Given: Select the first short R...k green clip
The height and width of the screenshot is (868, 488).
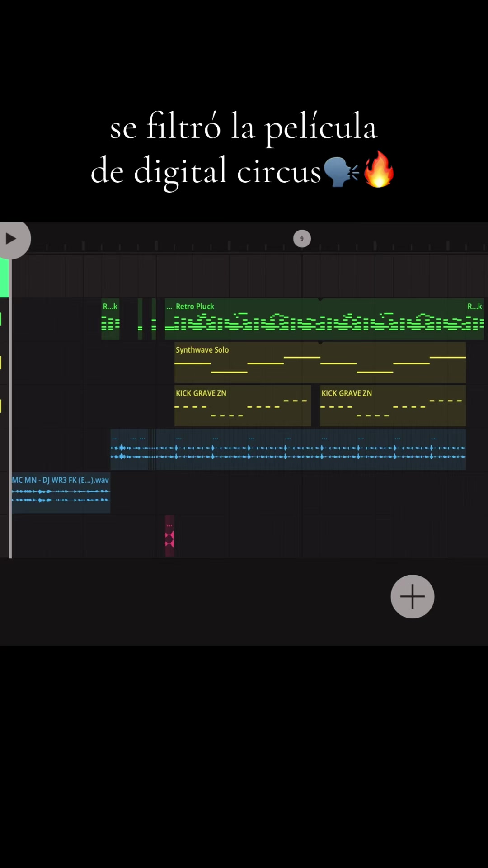Looking at the screenshot, I should pos(110,319).
